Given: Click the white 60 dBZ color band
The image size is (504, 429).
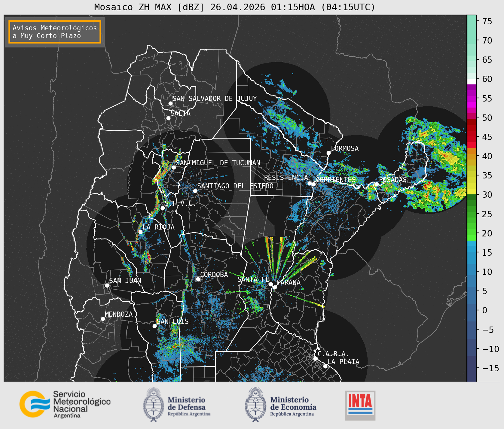Looking at the screenshot, I should pyautogui.click(x=472, y=81).
